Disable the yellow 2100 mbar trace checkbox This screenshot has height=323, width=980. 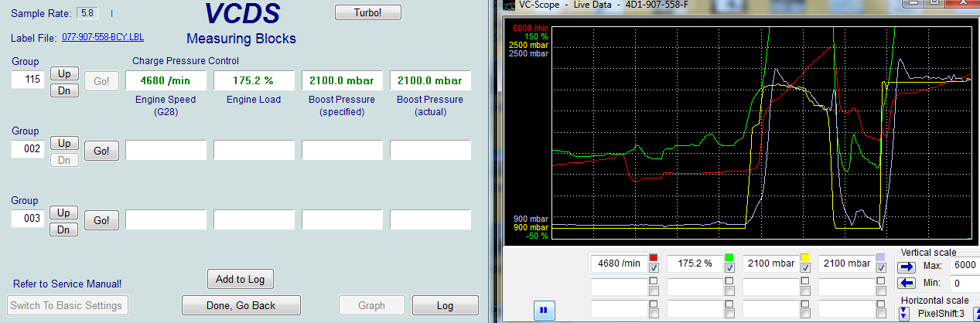tap(804, 268)
